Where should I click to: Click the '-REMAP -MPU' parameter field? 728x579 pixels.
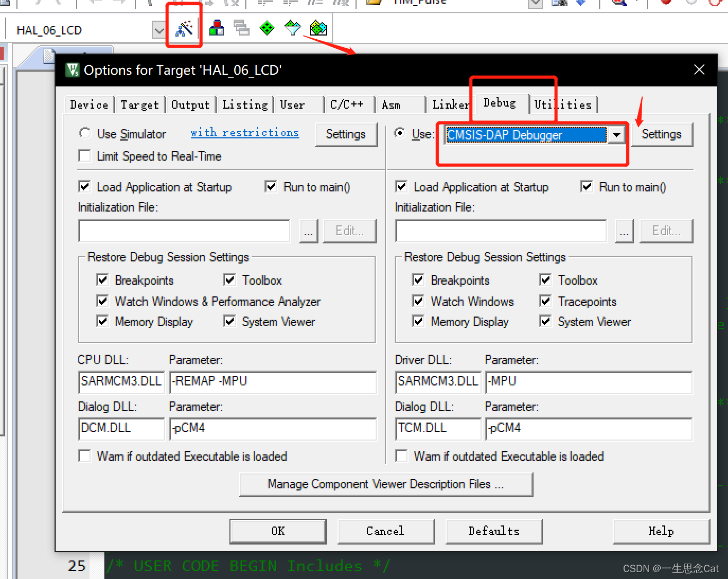coord(273,382)
